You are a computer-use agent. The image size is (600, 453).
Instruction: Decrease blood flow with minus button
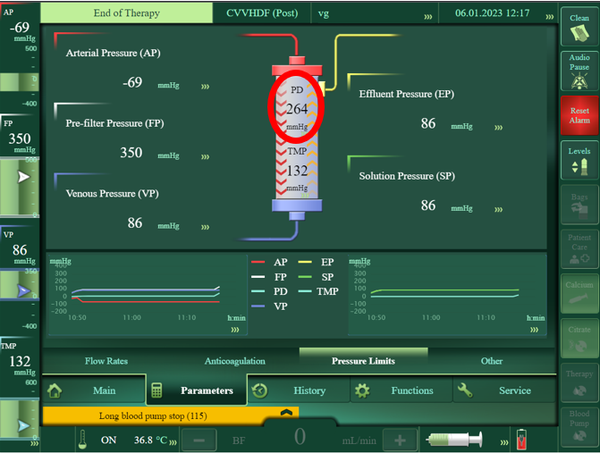pos(199,438)
